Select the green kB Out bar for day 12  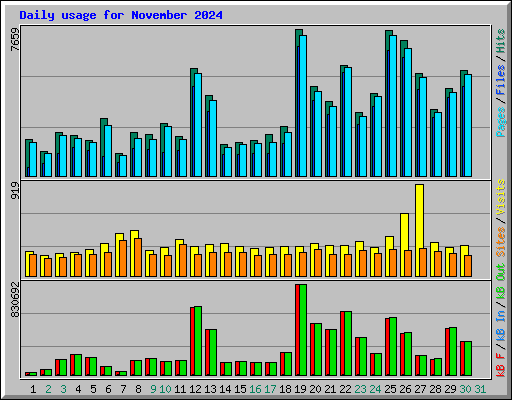point(198,341)
